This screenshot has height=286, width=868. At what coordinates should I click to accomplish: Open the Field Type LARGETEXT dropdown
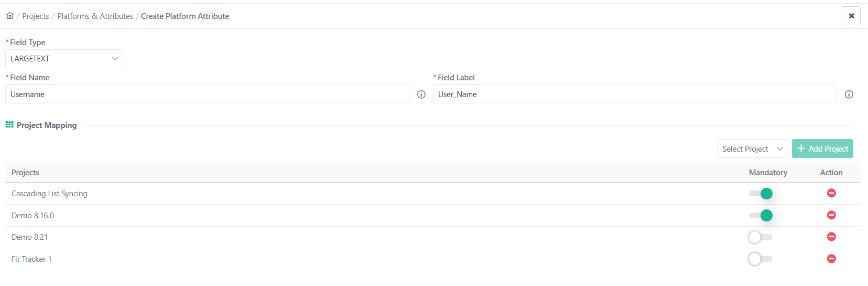pos(64,59)
